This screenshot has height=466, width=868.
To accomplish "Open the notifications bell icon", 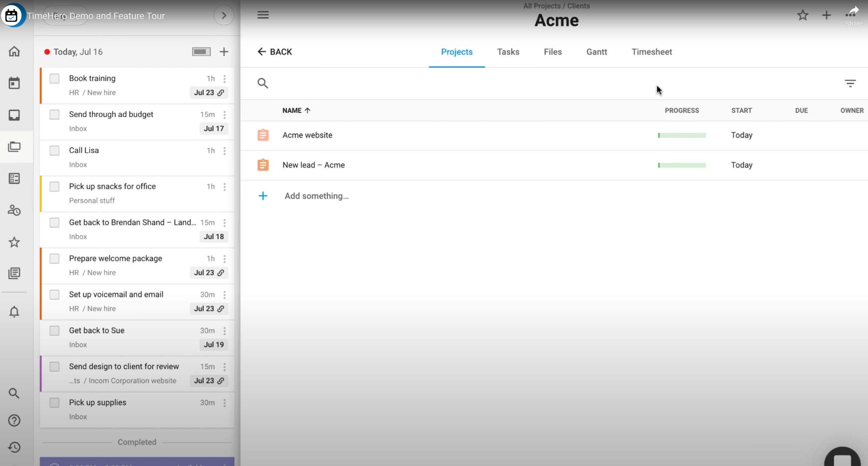I will tap(14, 312).
